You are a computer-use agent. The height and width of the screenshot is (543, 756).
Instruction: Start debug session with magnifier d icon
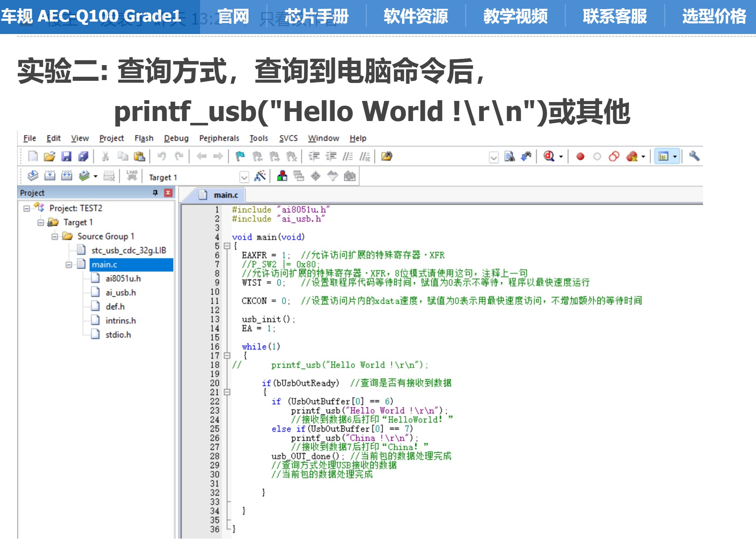pos(549,157)
